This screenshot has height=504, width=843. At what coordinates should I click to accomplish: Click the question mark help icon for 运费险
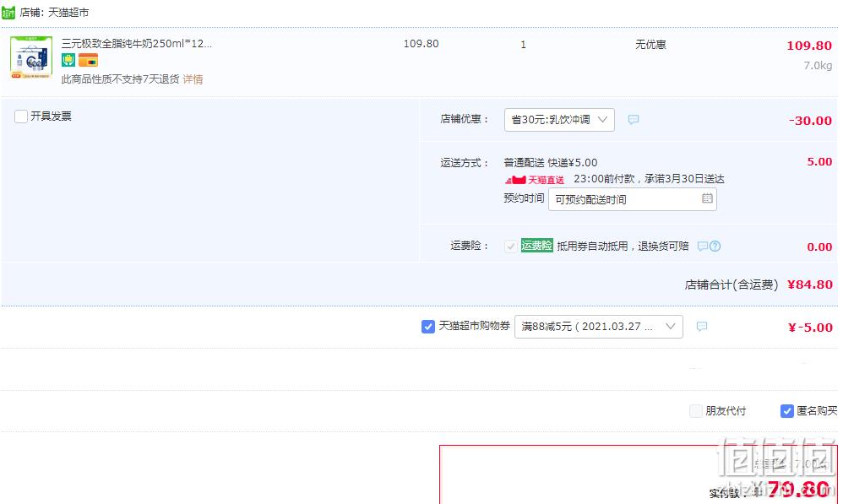(715, 246)
